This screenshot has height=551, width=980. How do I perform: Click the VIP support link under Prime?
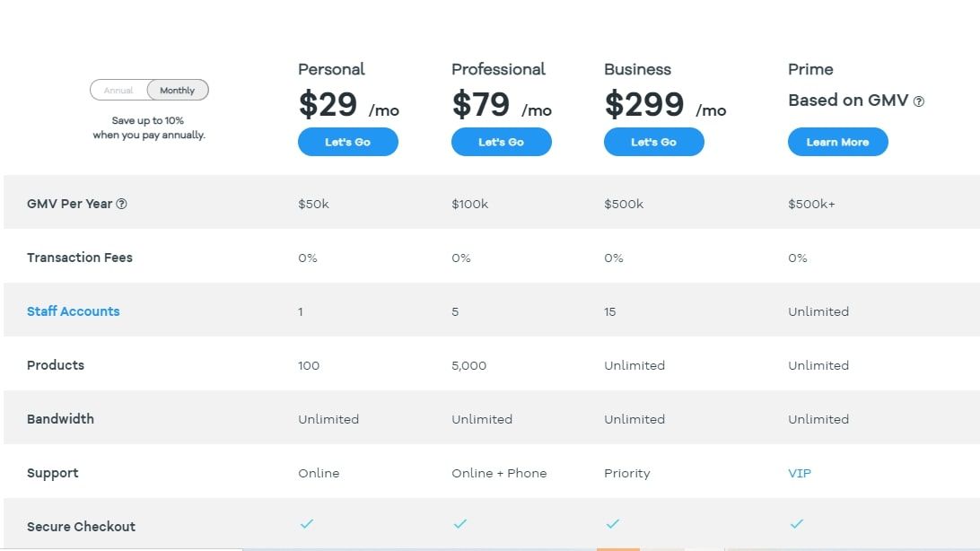[799, 473]
